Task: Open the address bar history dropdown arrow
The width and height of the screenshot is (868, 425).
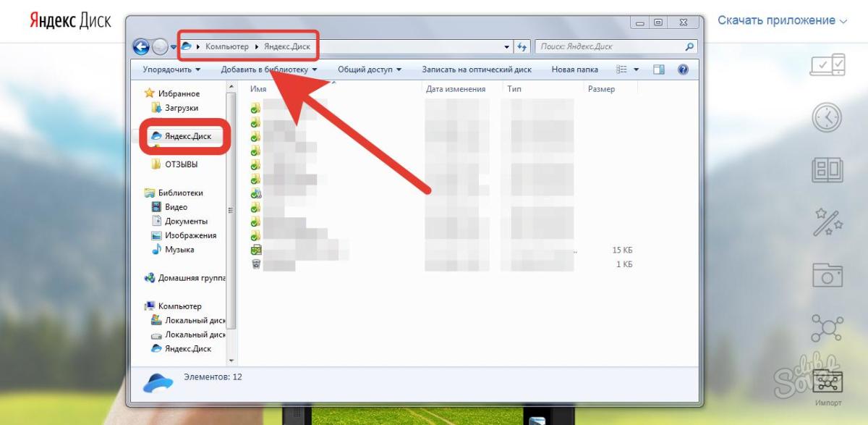Action: [507, 47]
